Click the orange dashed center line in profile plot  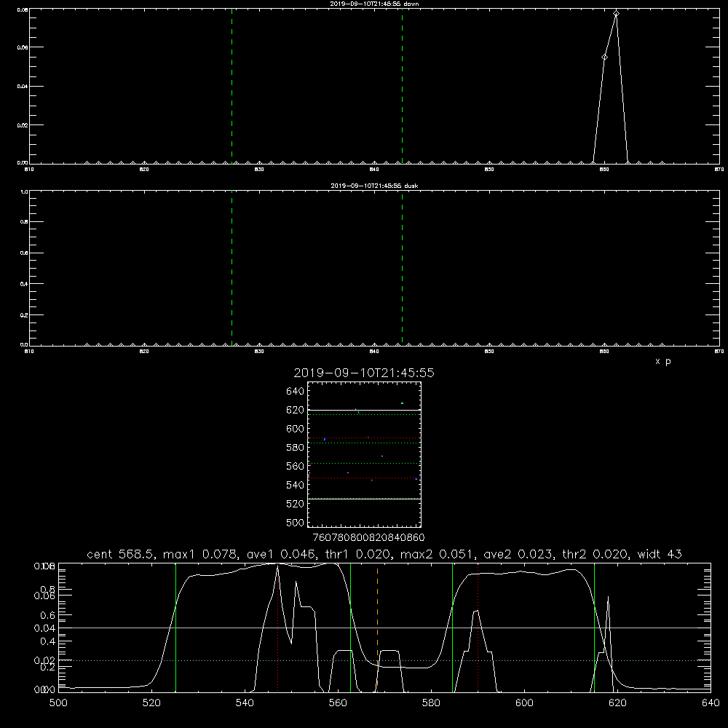pos(377,628)
